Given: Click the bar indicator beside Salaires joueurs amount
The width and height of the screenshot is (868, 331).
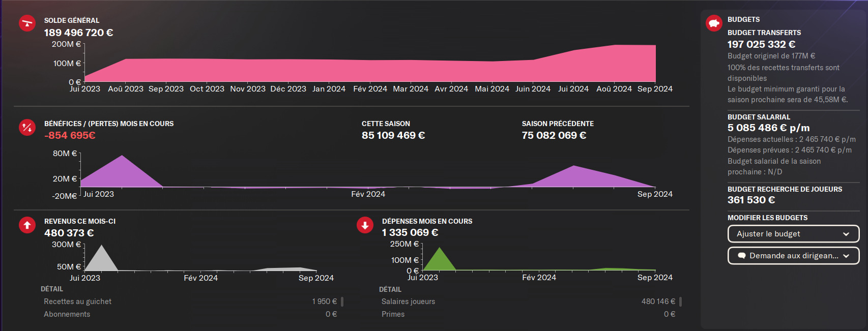Looking at the screenshot, I should 680,302.
